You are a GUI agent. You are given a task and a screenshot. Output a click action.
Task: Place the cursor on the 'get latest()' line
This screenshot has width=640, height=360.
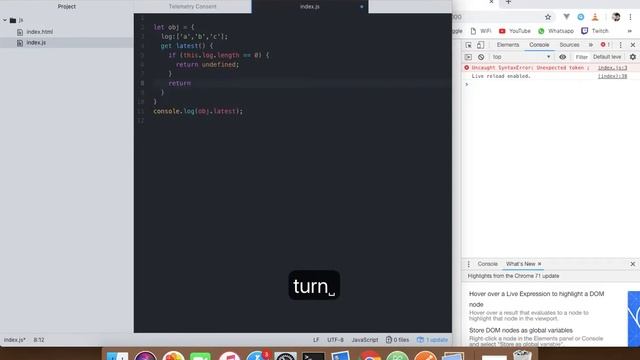(x=187, y=46)
